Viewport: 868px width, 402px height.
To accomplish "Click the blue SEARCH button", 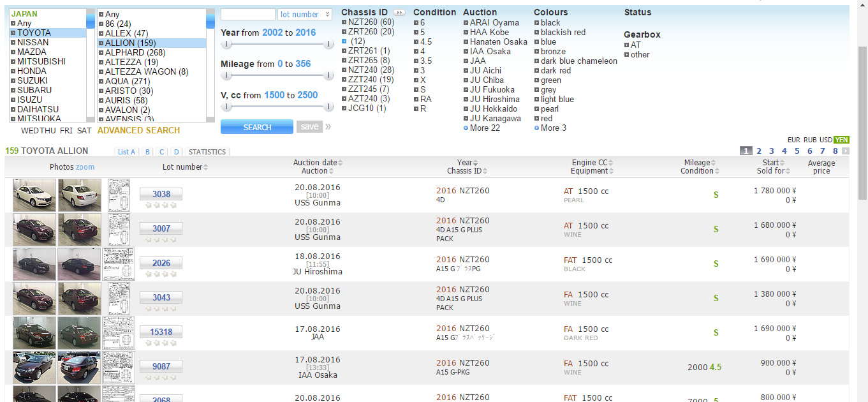I will [257, 127].
